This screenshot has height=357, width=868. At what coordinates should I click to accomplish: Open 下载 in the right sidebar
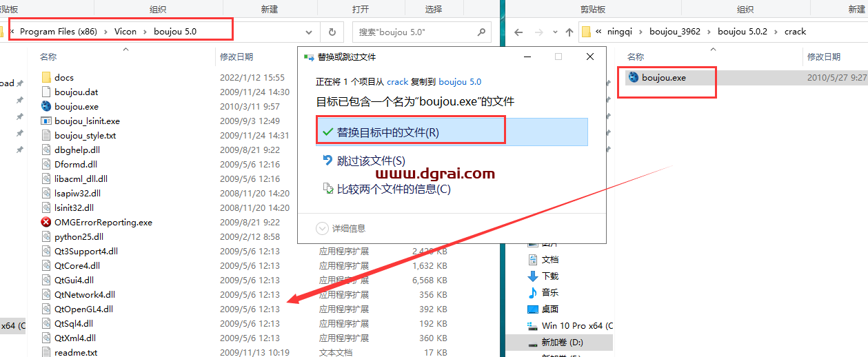pyautogui.click(x=550, y=276)
